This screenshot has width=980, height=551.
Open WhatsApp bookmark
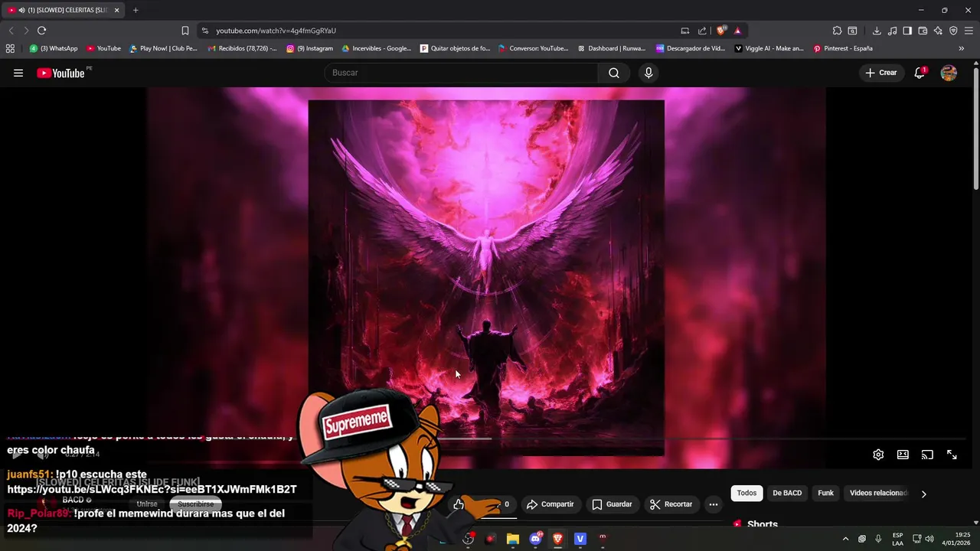click(x=53, y=48)
